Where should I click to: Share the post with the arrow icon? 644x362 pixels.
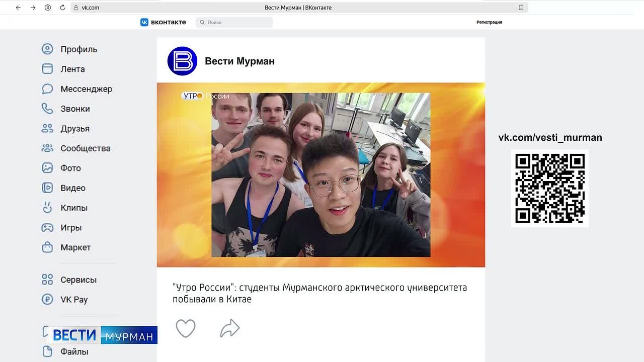point(230,328)
